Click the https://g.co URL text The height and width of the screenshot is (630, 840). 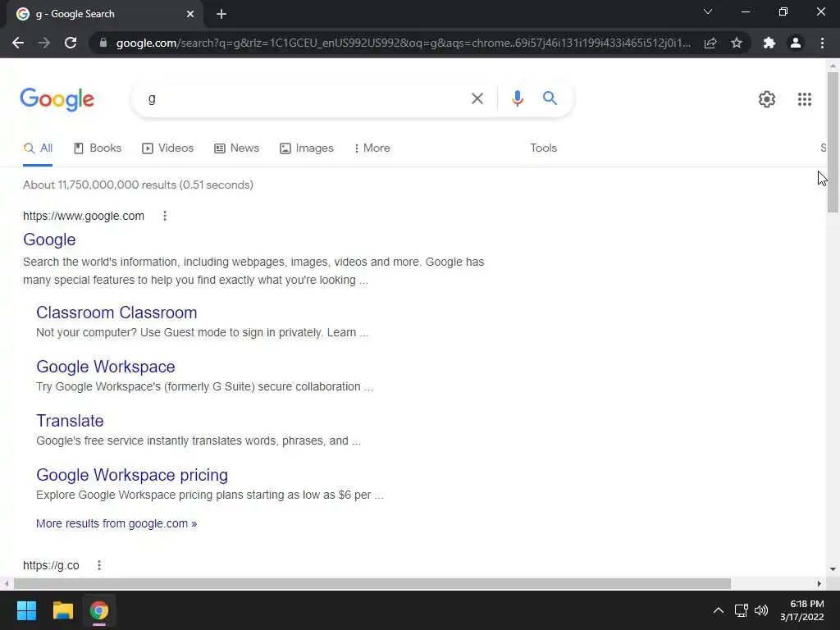[51, 565]
